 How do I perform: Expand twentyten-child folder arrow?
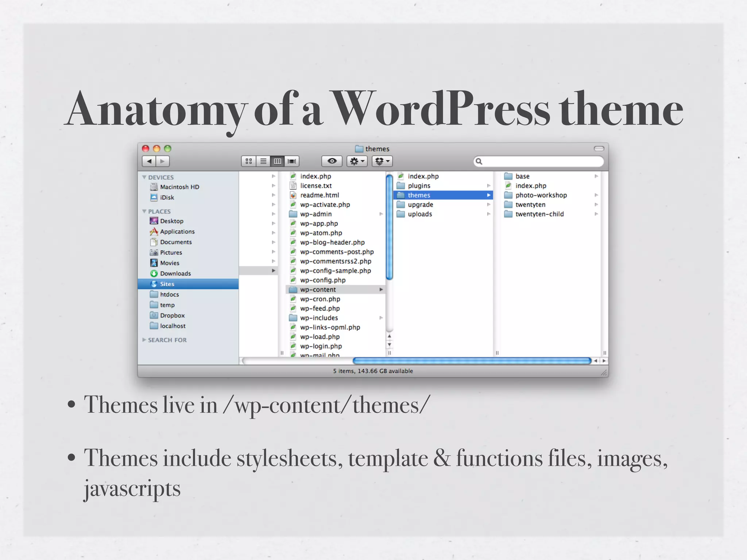click(596, 214)
